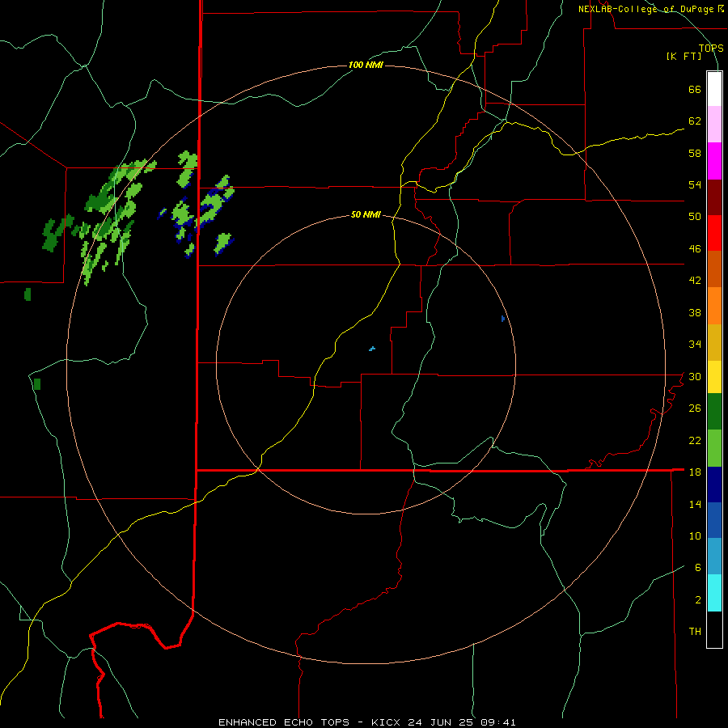Click the cyan 2 kft legend swatch
Image resolution: width=728 pixels, height=728 pixels.
click(x=714, y=593)
